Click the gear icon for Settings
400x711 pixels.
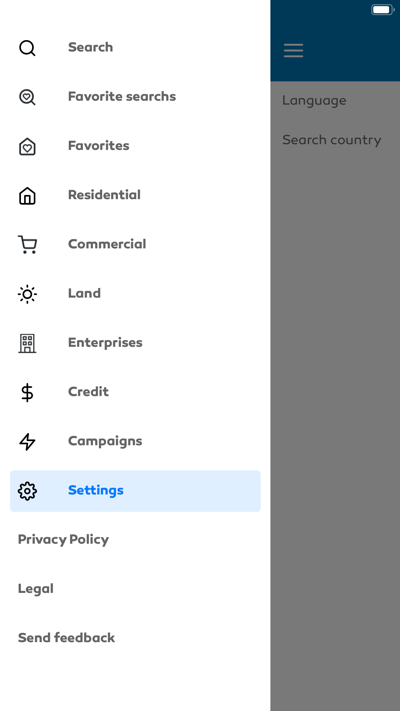pos(27,491)
